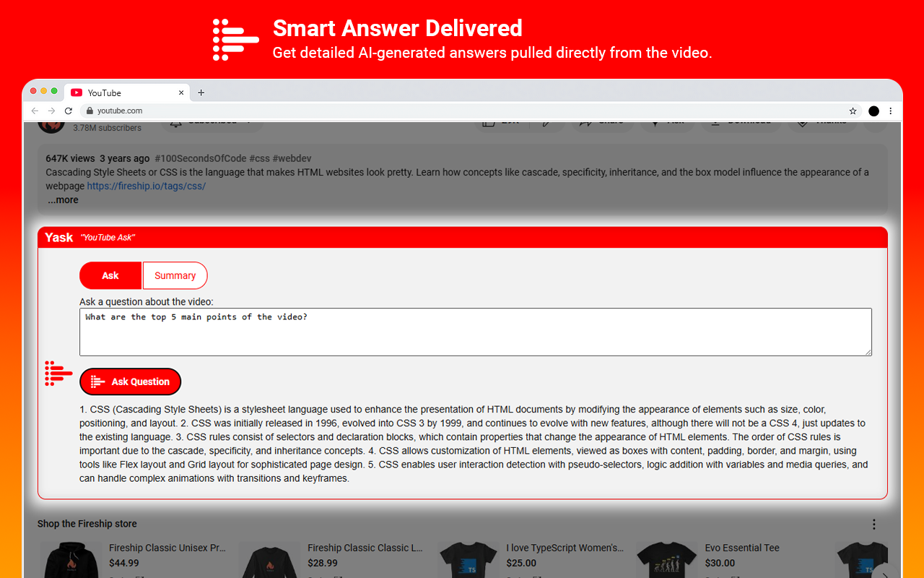Click the "YouTube Ask" subtitle in the Yask header
Viewport: 924px width, 578px height.
[108, 238]
